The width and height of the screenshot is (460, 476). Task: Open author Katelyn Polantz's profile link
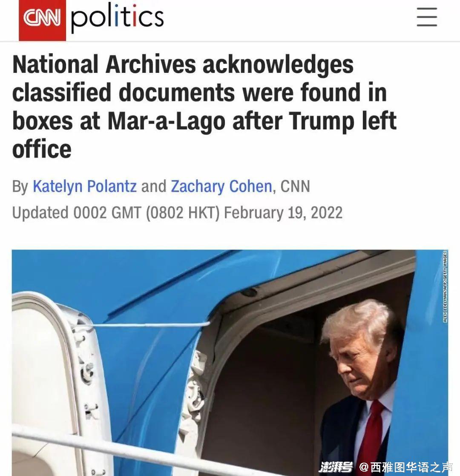click(x=85, y=186)
